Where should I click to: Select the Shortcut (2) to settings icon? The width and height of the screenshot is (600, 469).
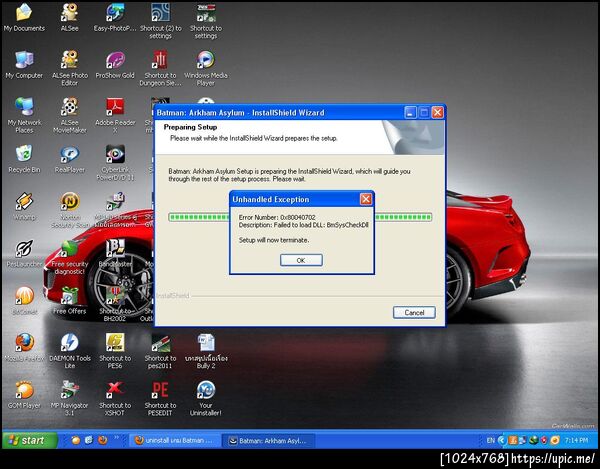(x=160, y=21)
